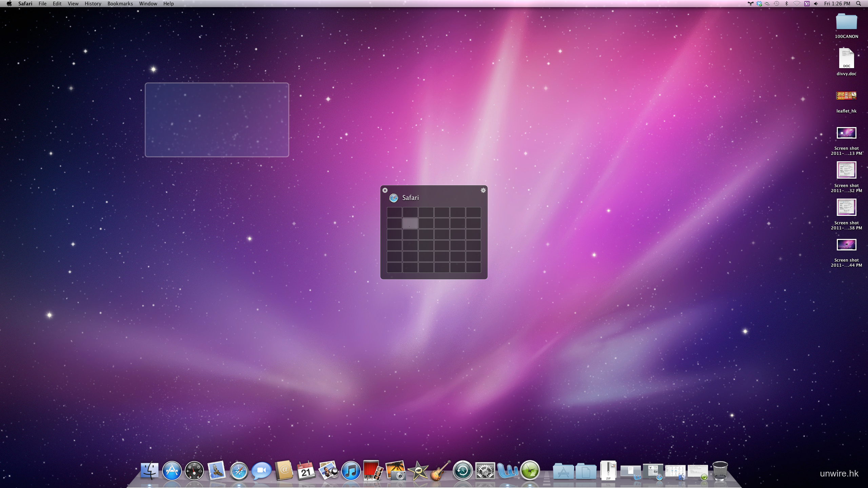Open the Time Machine menu bar icon
This screenshot has width=868, height=488.
776,4
